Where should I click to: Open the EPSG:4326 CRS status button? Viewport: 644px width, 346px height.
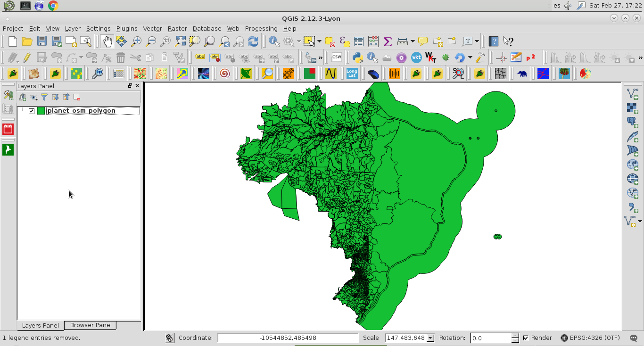(590, 338)
